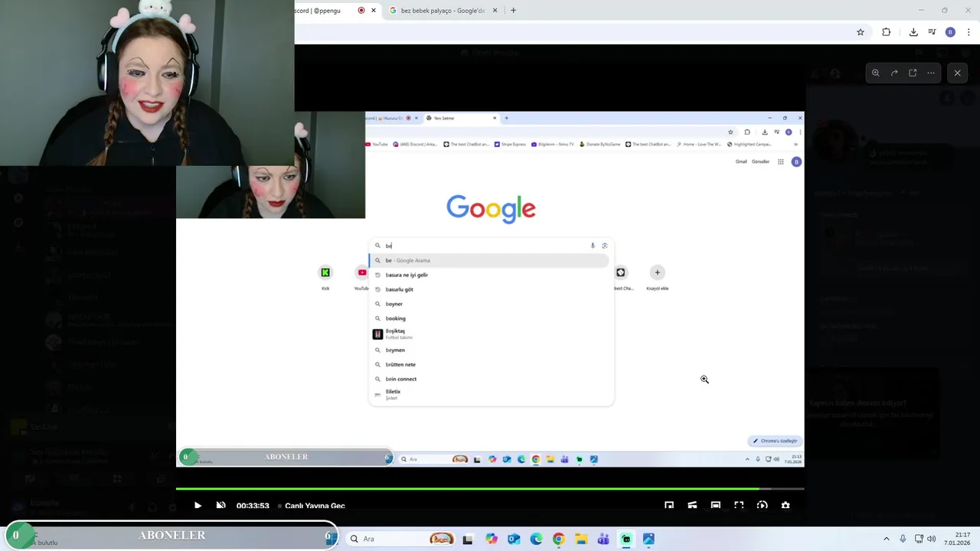
Task: Open File Explorer from the taskbar
Action: 581,539
